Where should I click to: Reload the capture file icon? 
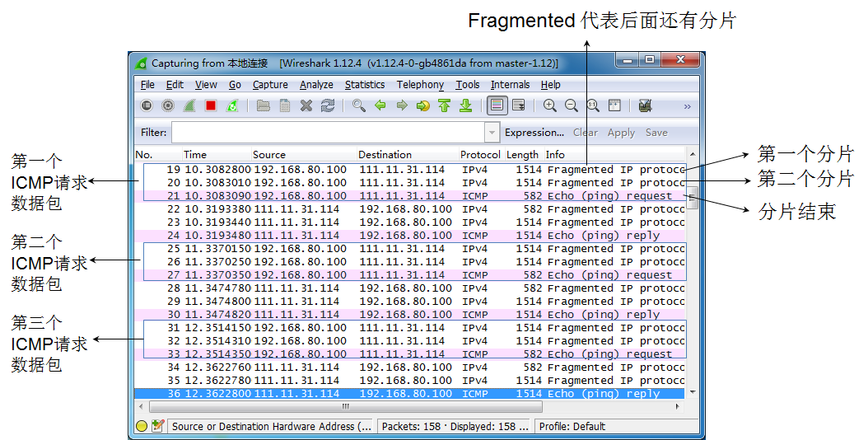[x=328, y=105]
